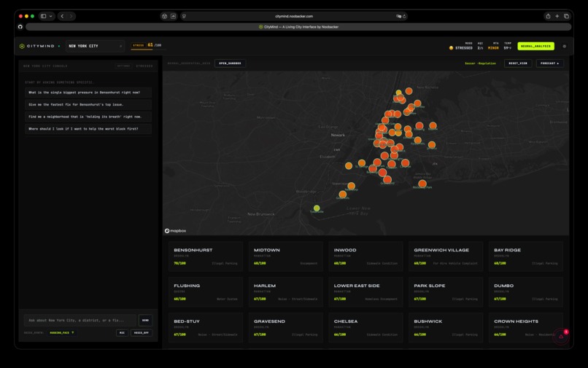Viewport: 588px width, 368px height.
Task: Select the biggest pressure in Bensonhurst prompt
Action: point(88,93)
